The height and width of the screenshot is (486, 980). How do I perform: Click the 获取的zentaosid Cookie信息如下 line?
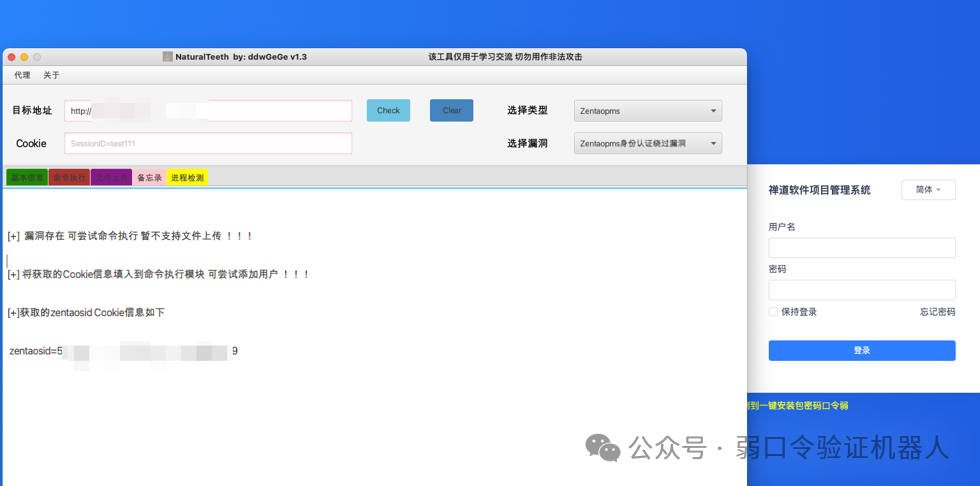click(x=86, y=312)
